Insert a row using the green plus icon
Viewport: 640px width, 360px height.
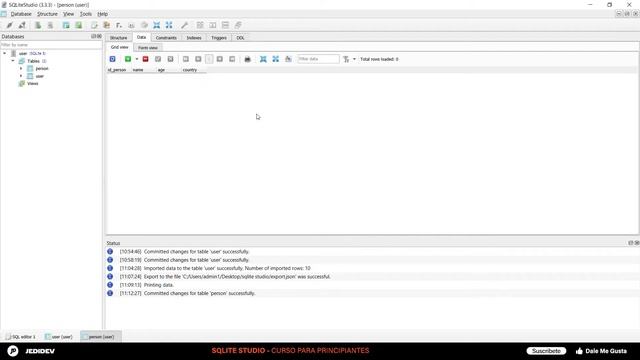pyautogui.click(x=128, y=59)
